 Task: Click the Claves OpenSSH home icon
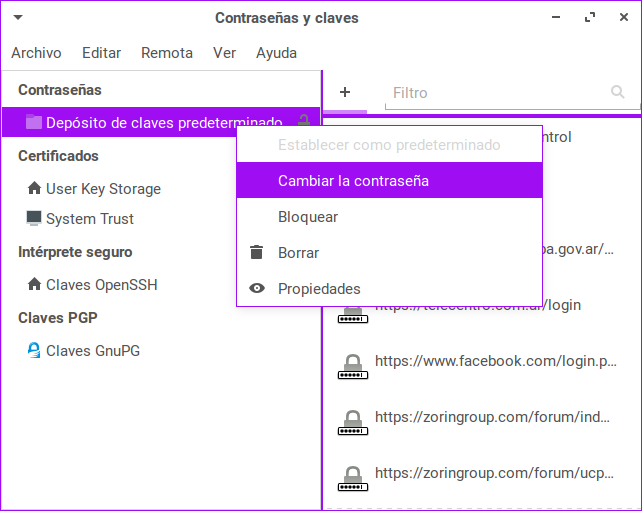click(x=34, y=284)
